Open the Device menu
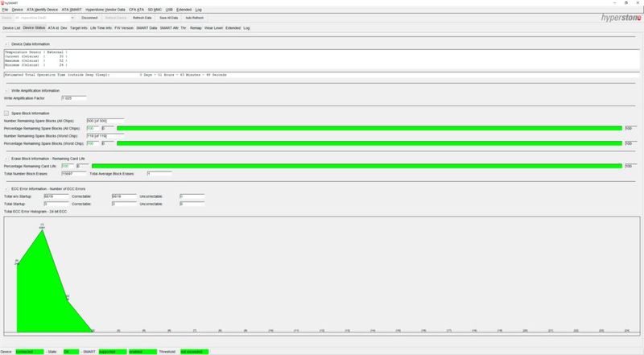This screenshot has height=355, width=644. click(17, 10)
